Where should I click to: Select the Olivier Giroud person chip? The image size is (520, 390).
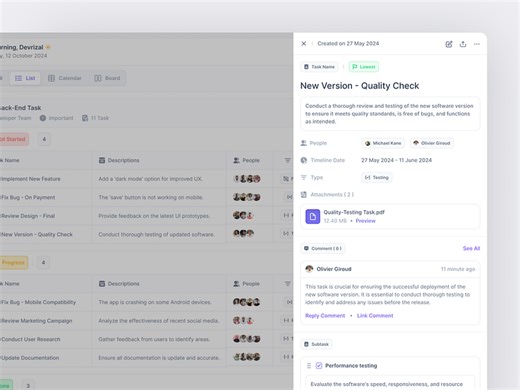click(432, 143)
